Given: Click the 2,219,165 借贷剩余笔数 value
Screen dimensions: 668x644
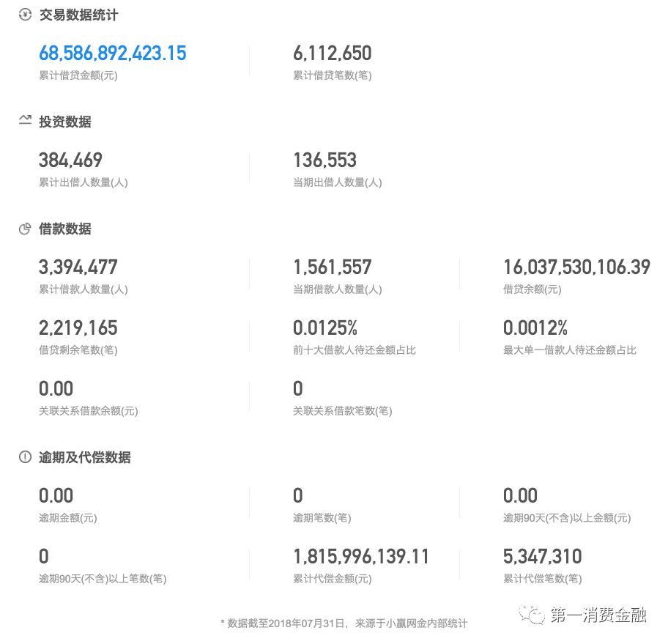Looking at the screenshot, I should coord(78,327).
